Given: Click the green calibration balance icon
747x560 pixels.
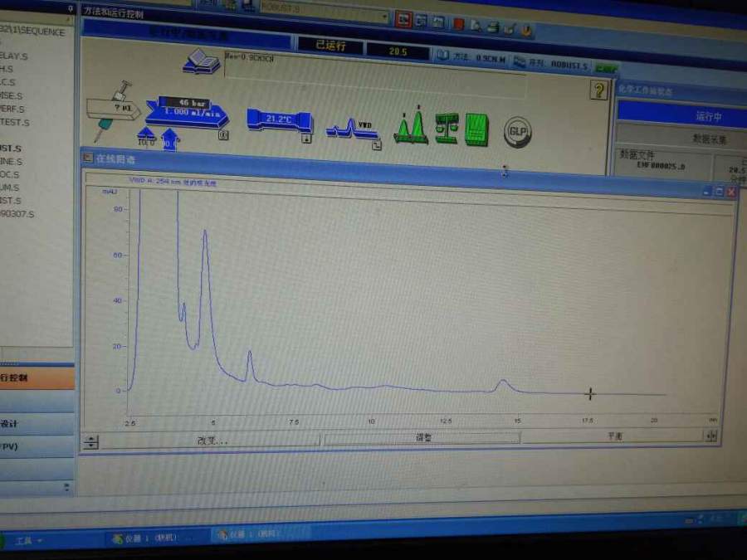Looking at the screenshot, I should [x=447, y=129].
